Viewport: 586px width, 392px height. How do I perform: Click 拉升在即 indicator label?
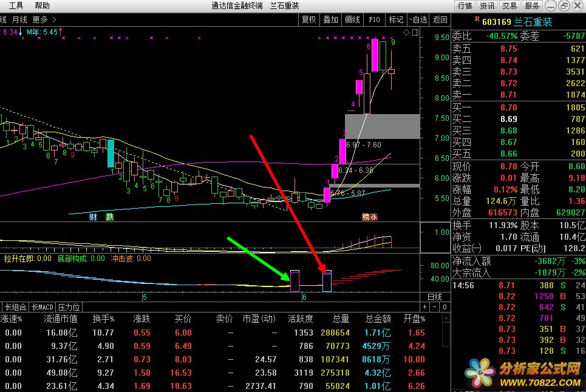(x=28, y=259)
